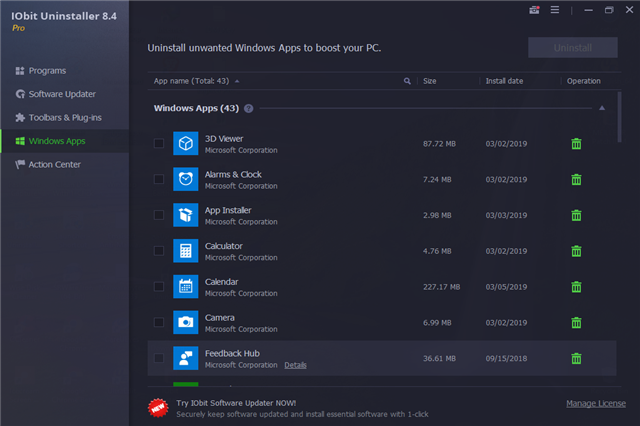Open the Details link for Feedback Hub

(295, 365)
